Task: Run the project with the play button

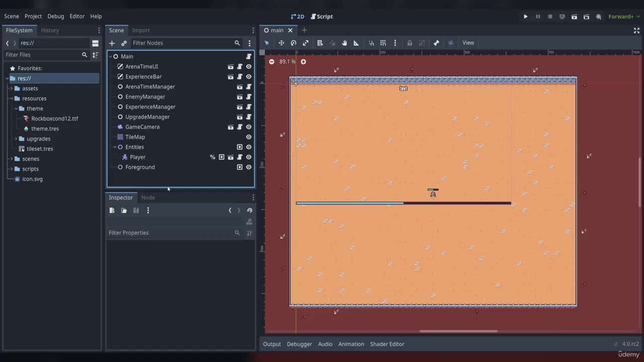Action: [x=526, y=17]
